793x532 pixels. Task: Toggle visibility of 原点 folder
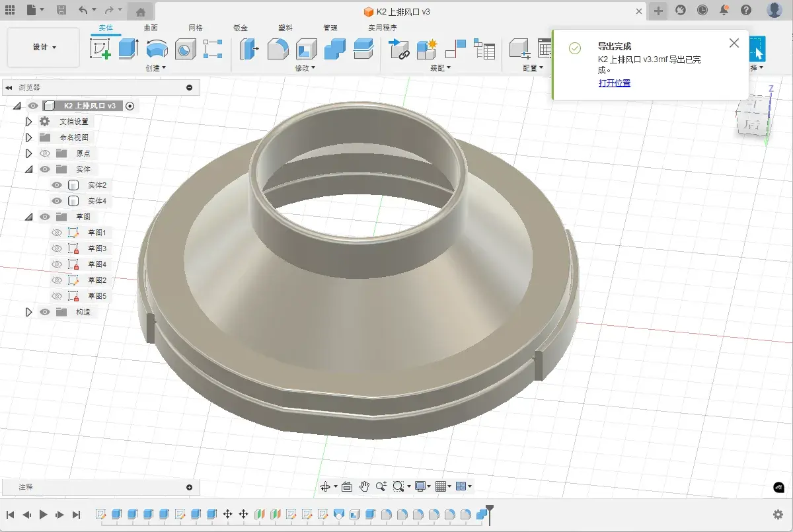click(45, 153)
